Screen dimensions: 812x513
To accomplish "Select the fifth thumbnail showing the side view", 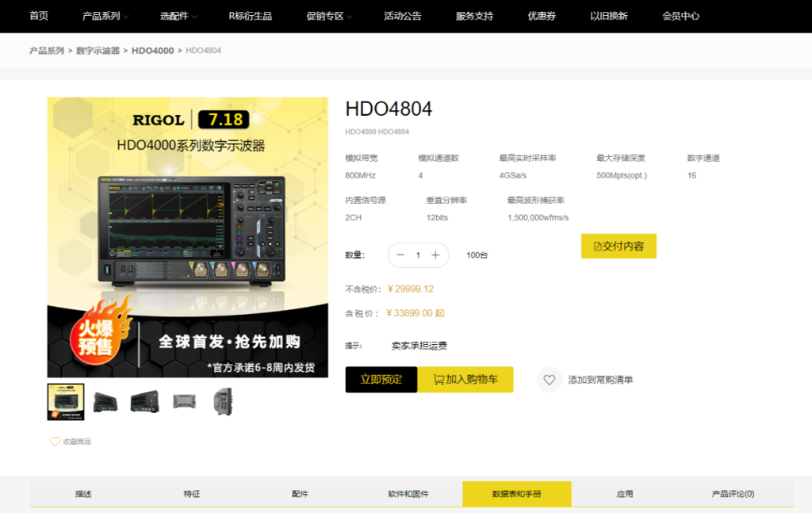I will click(223, 402).
